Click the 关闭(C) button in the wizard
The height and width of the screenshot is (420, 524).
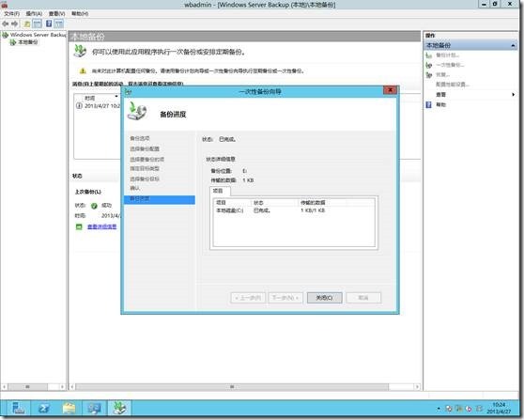325,298
